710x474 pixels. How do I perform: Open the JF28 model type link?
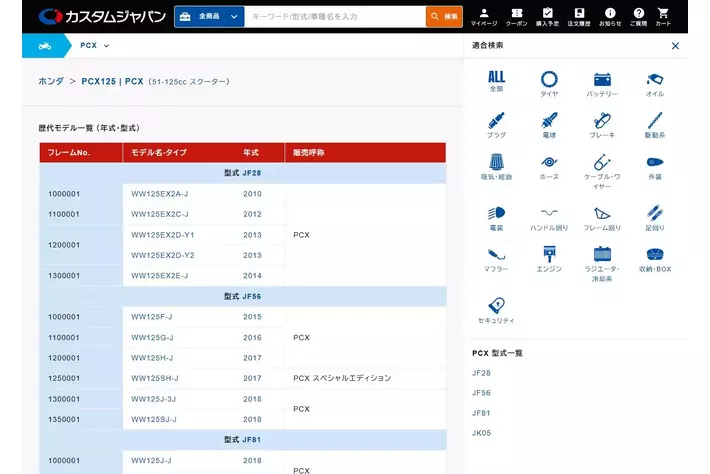click(x=481, y=373)
